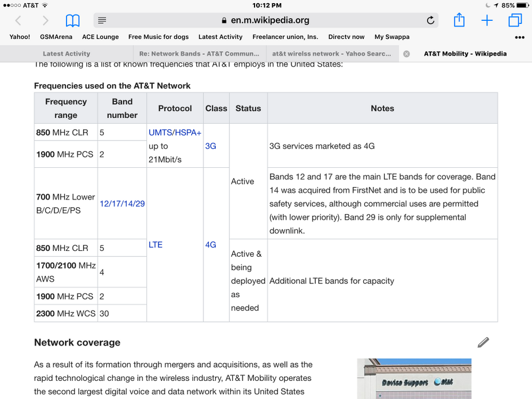Screen dimensions: 532x399
Task: Open the Share sheet icon
Action: 459,20
